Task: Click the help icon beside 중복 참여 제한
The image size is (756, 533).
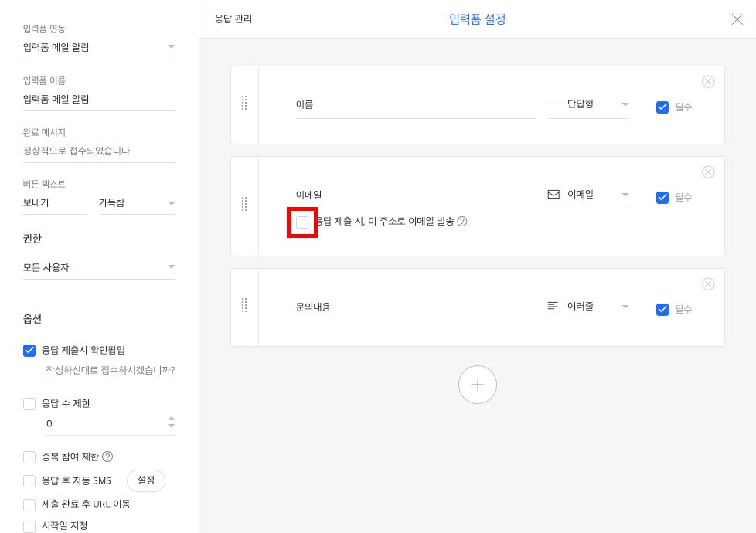Action: [108, 457]
